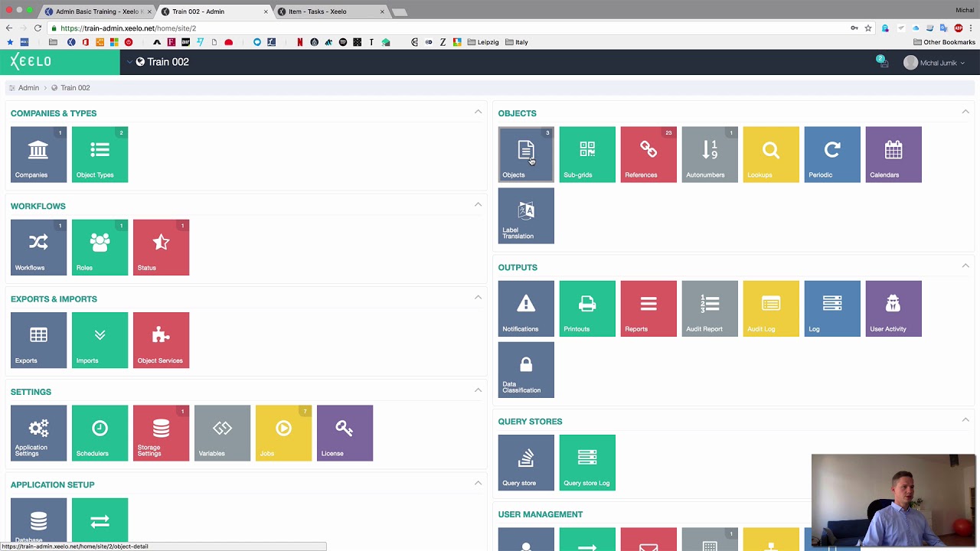Open the Audit Report tile
Screen dimensions: 980x551
click(710, 308)
